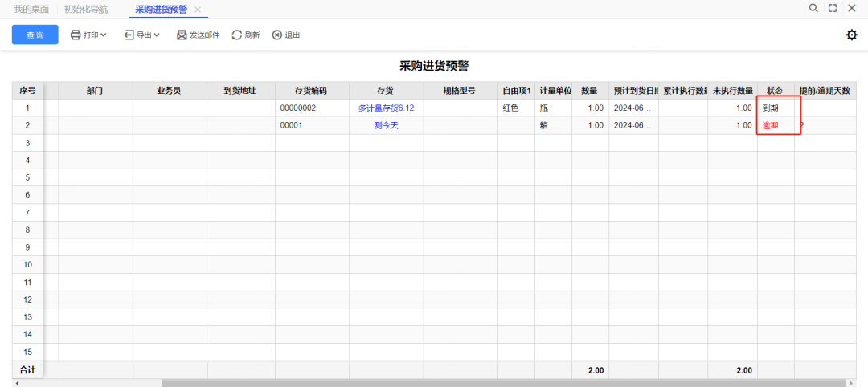Image resolution: width=868 pixels, height=387 pixels.
Task: Click the printer icon in toolbar
Action: (x=76, y=35)
